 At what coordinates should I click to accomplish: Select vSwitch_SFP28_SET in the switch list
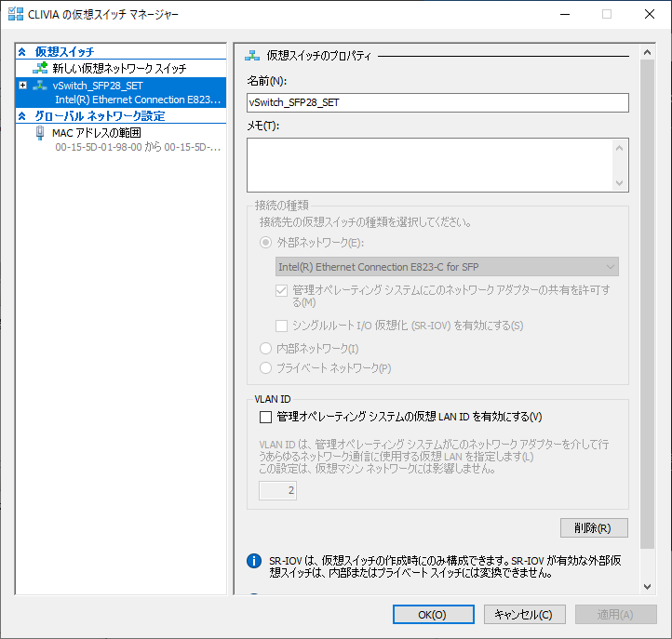(121, 92)
